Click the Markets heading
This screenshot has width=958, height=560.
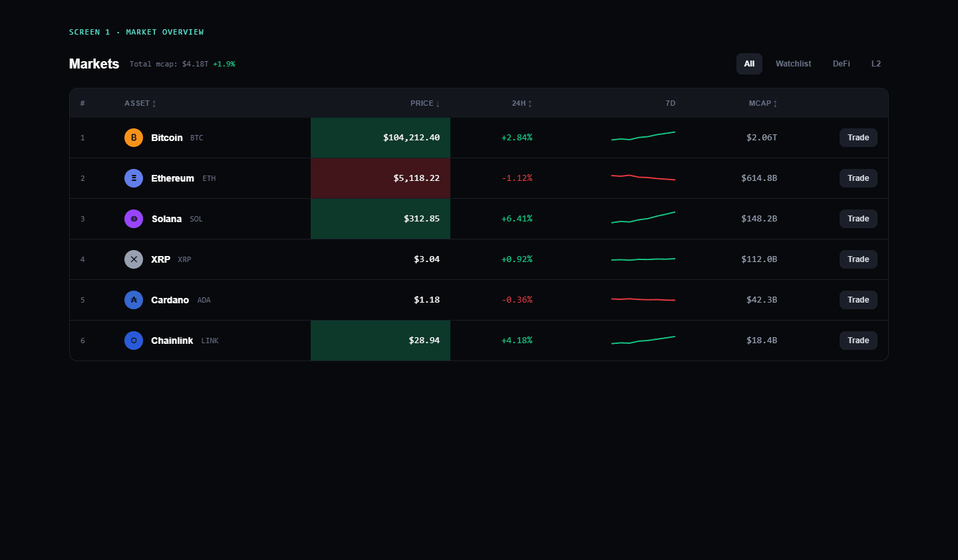pos(94,64)
